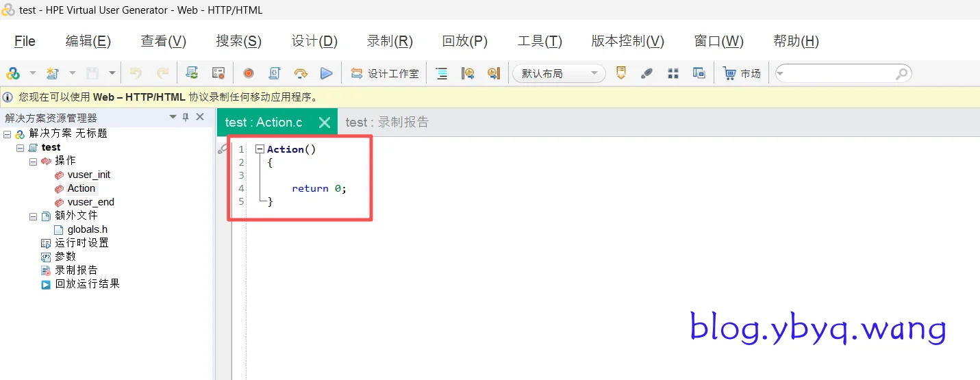Switch to the test : 录制报告 tab
Screen dimensions: 980x380
pos(387,123)
